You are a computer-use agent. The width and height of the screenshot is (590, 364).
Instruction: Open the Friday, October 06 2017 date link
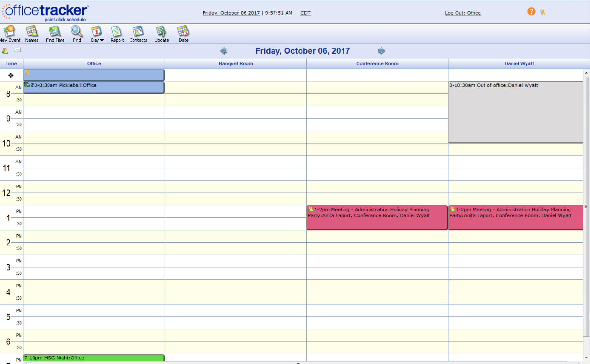click(x=231, y=13)
